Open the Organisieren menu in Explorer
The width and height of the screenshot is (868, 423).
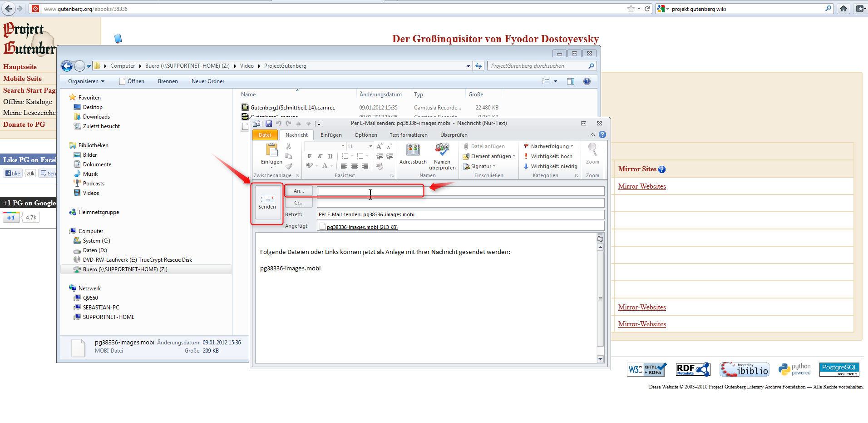click(x=86, y=81)
